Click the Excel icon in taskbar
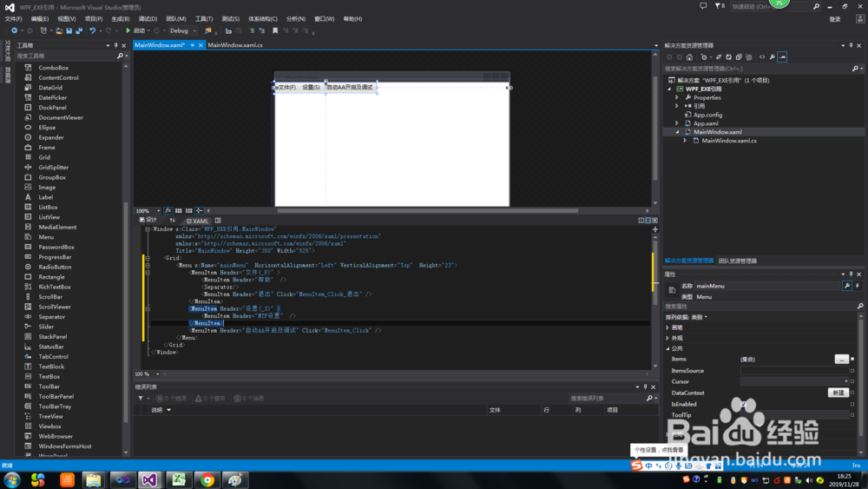Image resolution: width=868 pixels, height=489 pixels. (178, 479)
